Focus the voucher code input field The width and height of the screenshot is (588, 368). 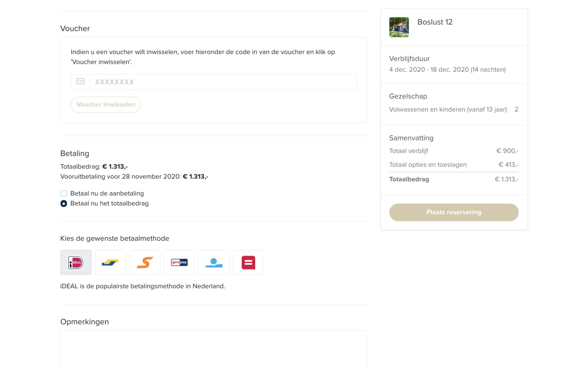tap(223, 82)
